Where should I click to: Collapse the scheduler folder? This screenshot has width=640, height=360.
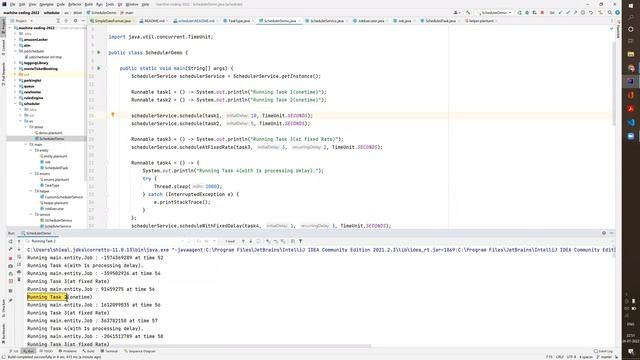point(16,104)
